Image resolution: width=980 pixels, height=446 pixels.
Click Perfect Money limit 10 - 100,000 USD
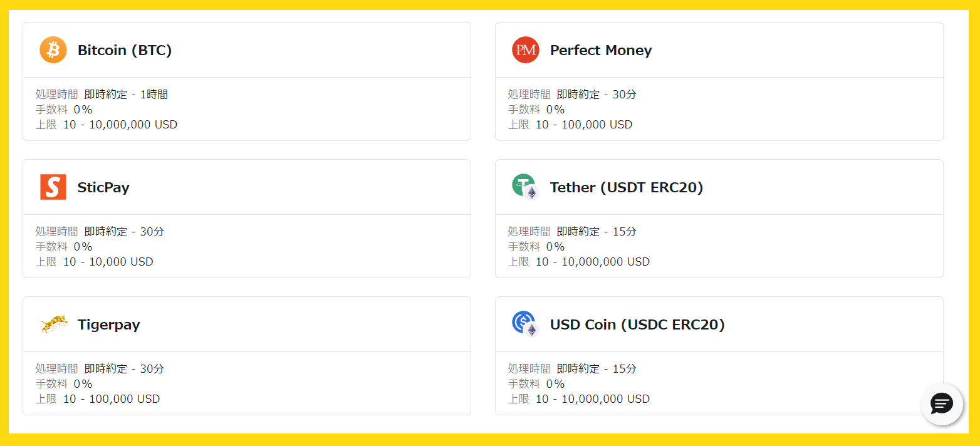tap(584, 125)
